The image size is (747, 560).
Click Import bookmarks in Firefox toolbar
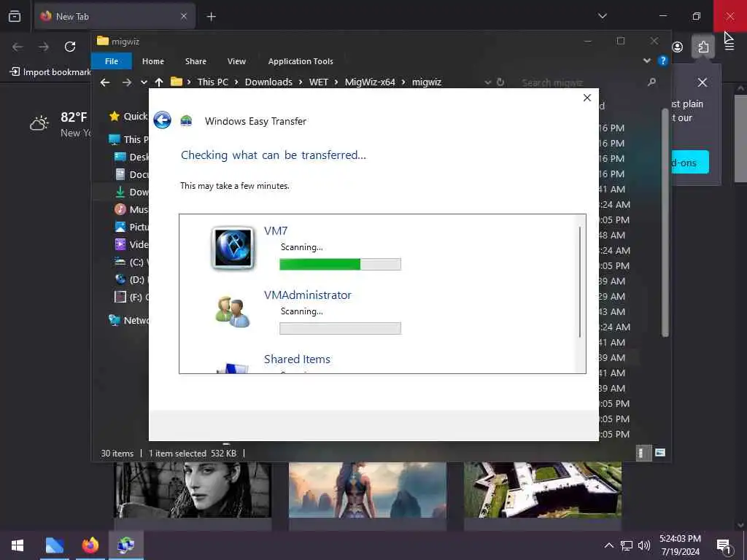coord(50,72)
